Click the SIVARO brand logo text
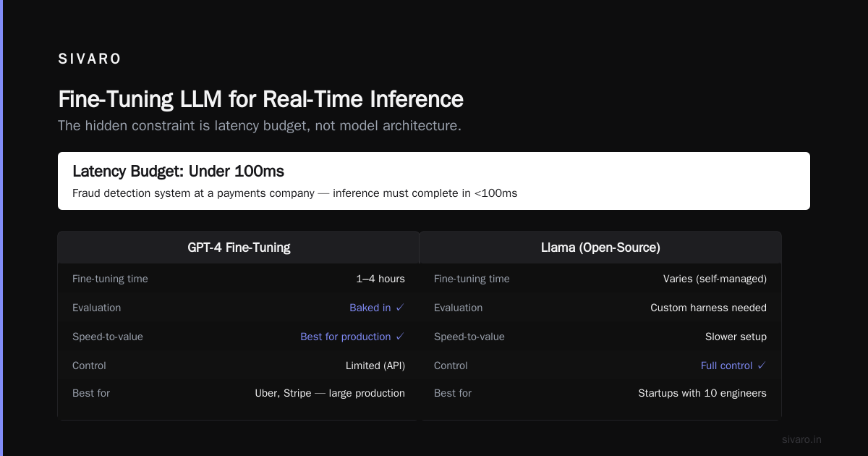Image resolution: width=868 pixels, height=456 pixels. (90, 59)
